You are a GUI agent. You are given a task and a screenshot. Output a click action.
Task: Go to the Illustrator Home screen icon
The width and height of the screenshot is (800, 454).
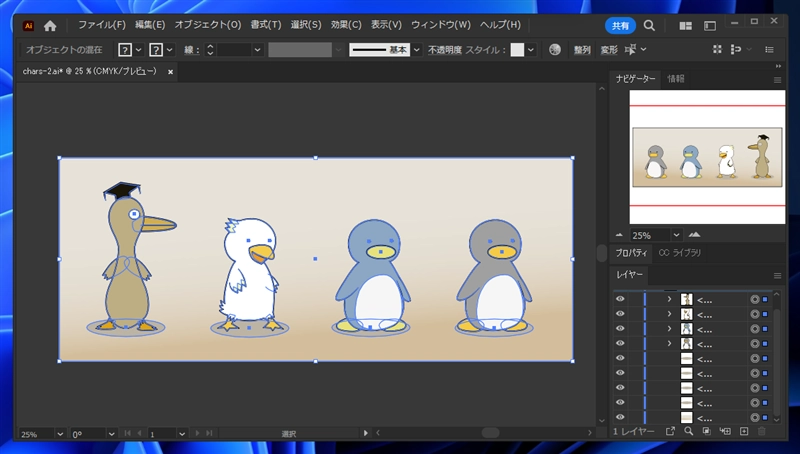point(50,26)
